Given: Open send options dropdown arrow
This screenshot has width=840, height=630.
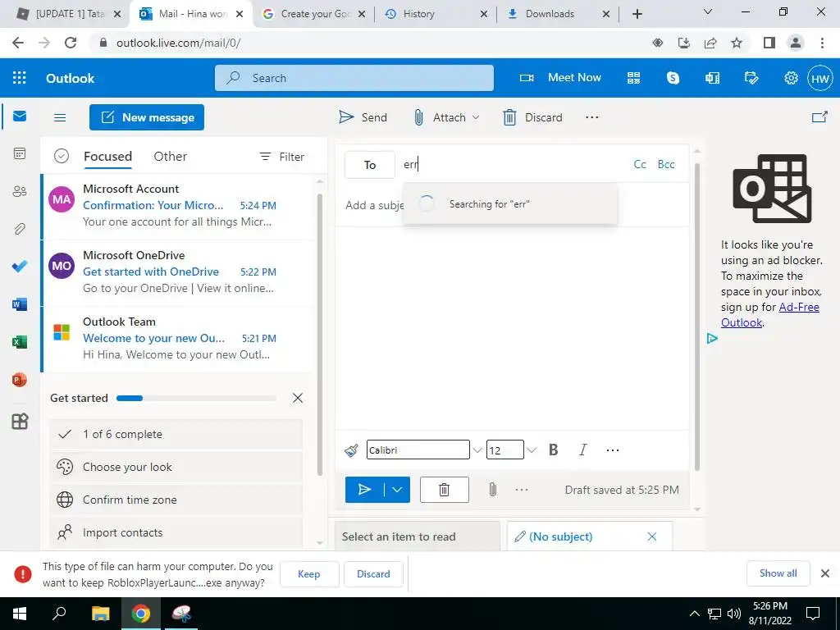Looking at the screenshot, I should tap(397, 490).
